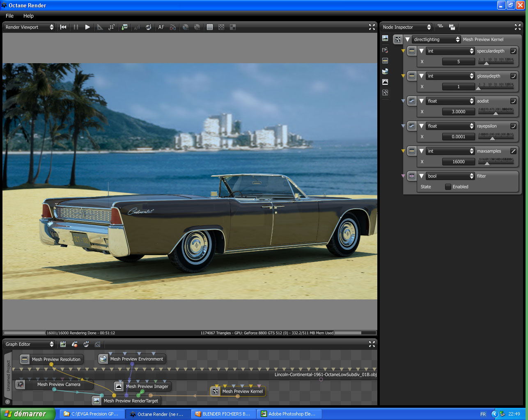The width and height of the screenshot is (528, 420).
Task: Open the directlighting kernel type dropdown
Action: coord(436,39)
